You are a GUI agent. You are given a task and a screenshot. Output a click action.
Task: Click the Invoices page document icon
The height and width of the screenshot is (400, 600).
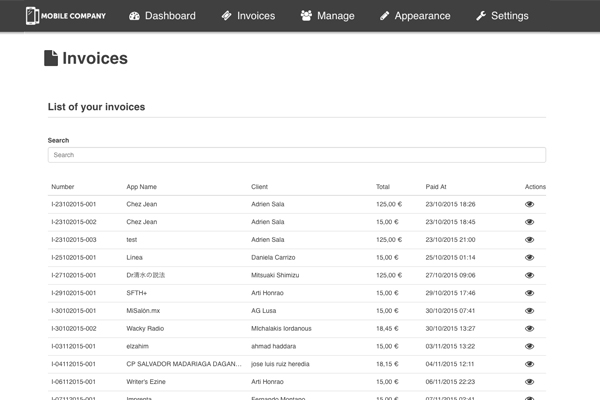[x=51, y=58]
